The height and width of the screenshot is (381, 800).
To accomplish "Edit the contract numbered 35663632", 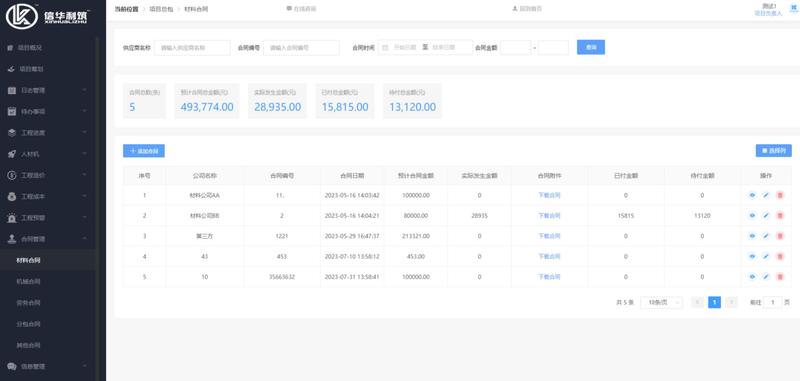I will tap(766, 276).
